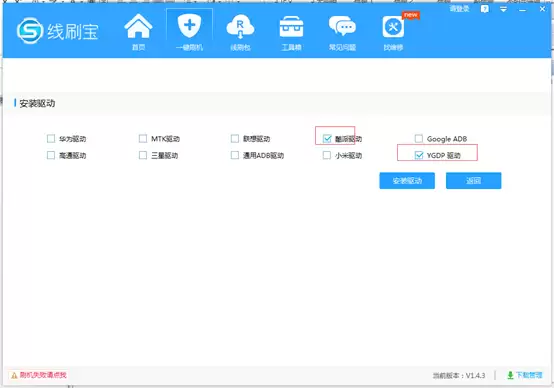Click the 返回 back button
Viewport: 554px width, 388px height.
[x=473, y=181]
